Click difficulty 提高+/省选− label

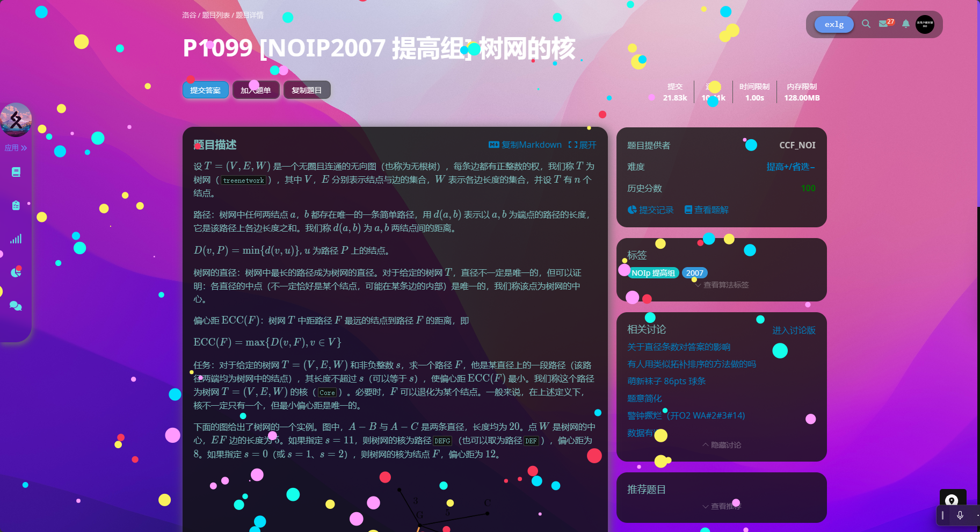click(791, 167)
